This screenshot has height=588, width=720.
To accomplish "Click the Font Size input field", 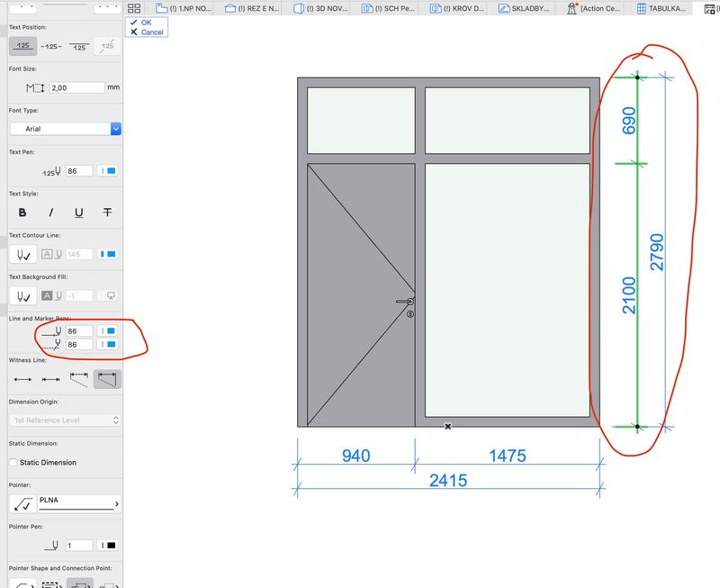I will point(77,87).
